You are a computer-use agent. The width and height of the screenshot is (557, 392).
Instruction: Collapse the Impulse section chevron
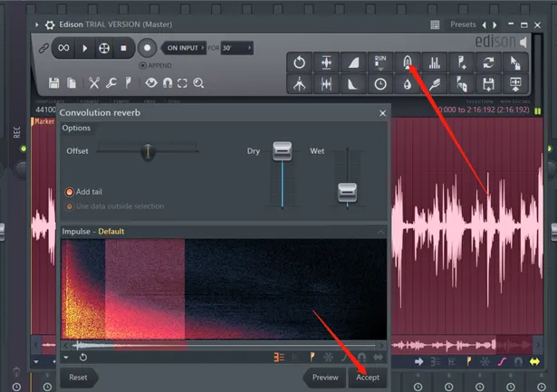[380, 232]
